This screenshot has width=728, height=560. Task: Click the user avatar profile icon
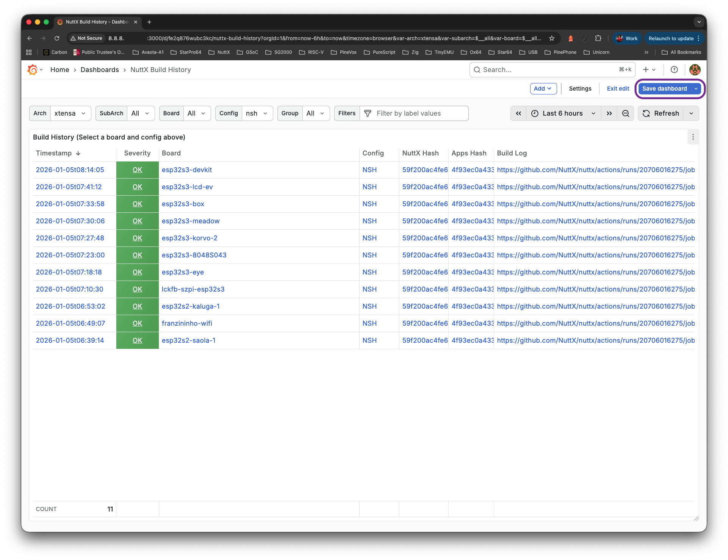coord(695,70)
